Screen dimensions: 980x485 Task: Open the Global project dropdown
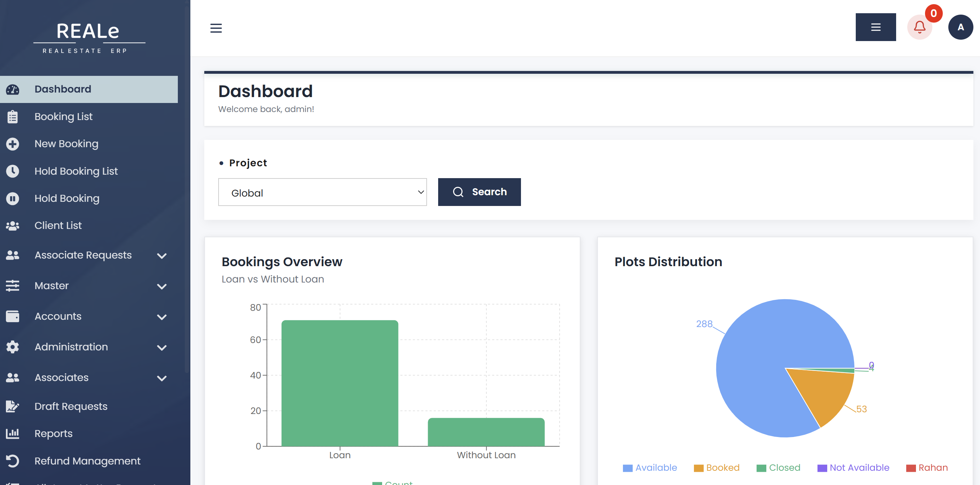[322, 192]
